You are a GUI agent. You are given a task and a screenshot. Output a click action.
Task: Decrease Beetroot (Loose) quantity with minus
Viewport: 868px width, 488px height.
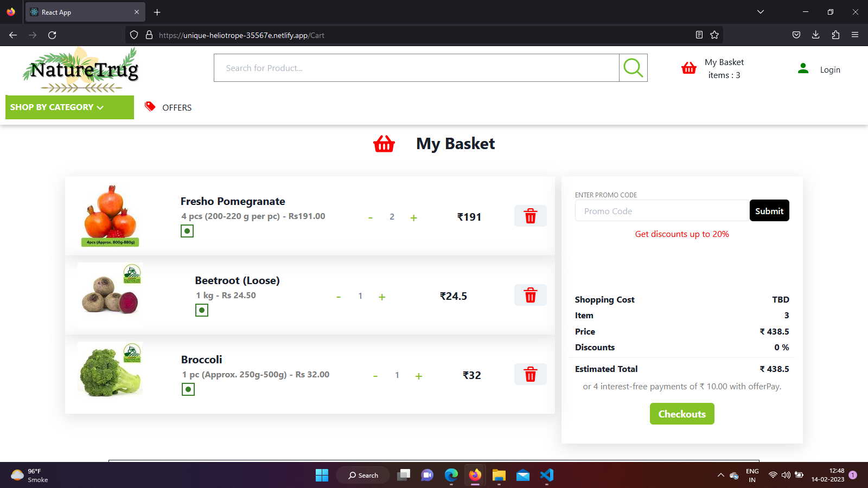point(339,297)
